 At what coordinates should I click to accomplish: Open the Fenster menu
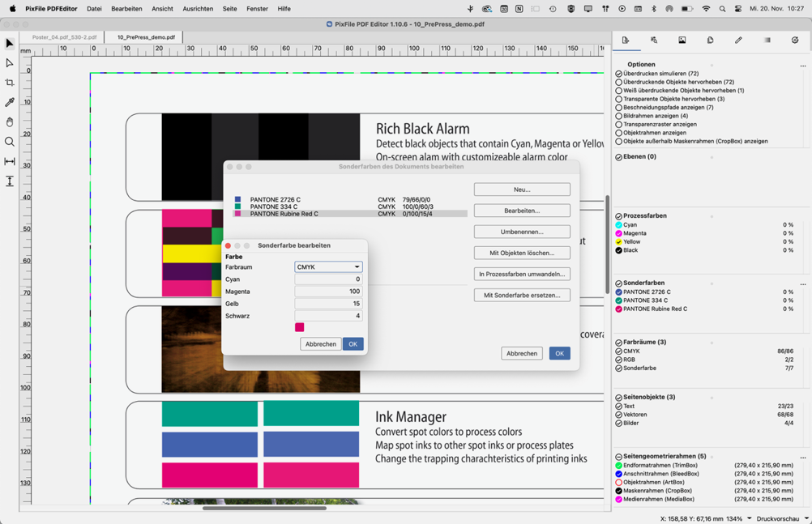[258, 9]
